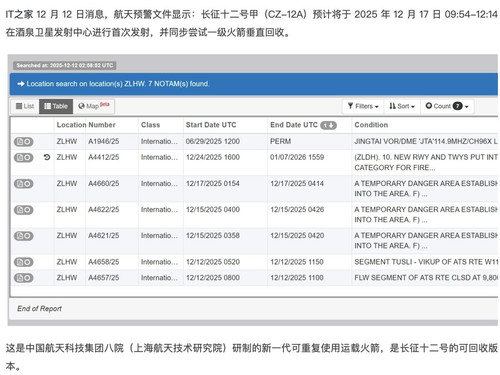500x375 pixels.
Task: Click the End Date UTC header
Action: coord(294,125)
